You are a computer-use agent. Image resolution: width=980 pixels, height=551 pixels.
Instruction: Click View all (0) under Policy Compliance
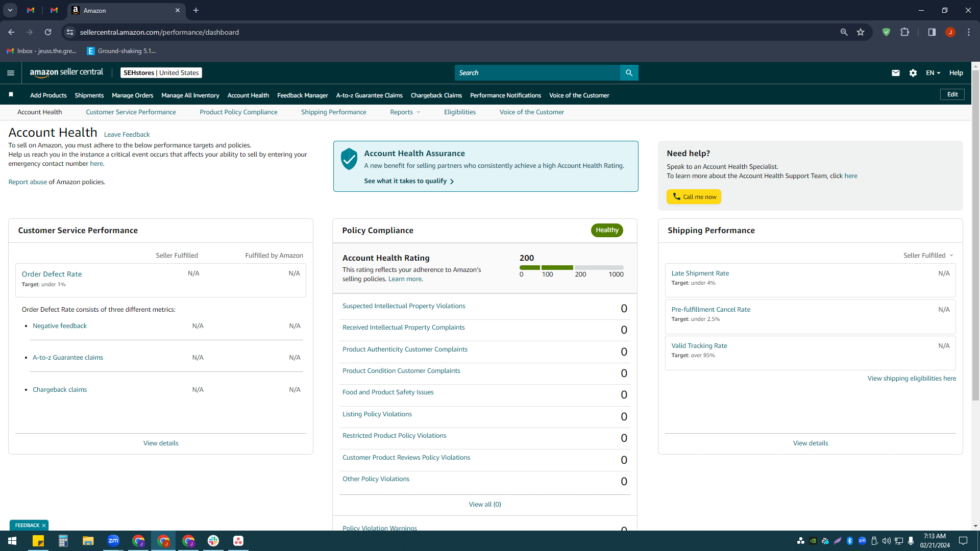pyautogui.click(x=485, y=505)
